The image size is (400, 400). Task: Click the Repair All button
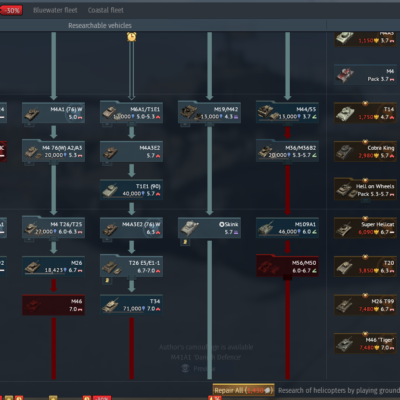pyautogui.click(x=244, y=390)
